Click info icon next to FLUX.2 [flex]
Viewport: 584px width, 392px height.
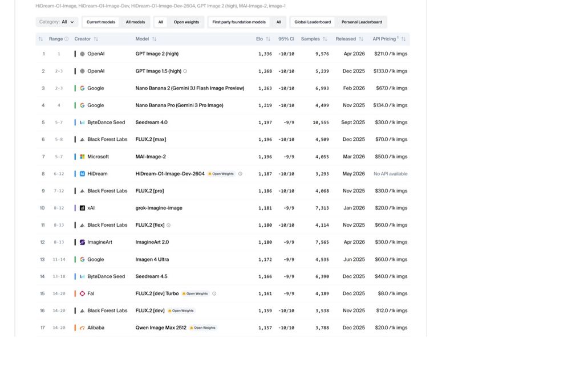168,225
